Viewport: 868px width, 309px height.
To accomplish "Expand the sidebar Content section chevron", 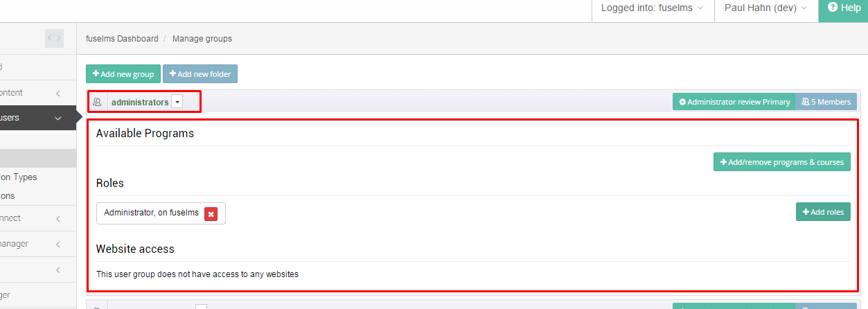I will coord(58,93).
